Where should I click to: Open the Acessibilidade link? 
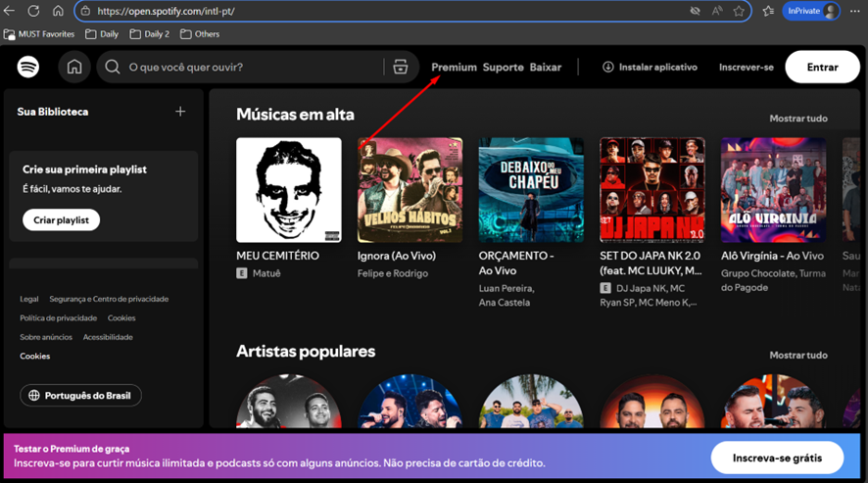[108, 337]
